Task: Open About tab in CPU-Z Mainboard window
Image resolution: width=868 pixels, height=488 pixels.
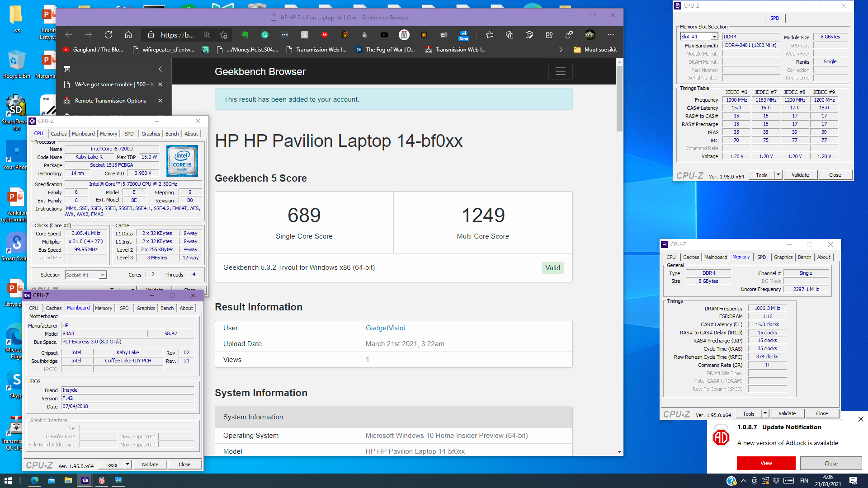Action: tap(186, 308)
